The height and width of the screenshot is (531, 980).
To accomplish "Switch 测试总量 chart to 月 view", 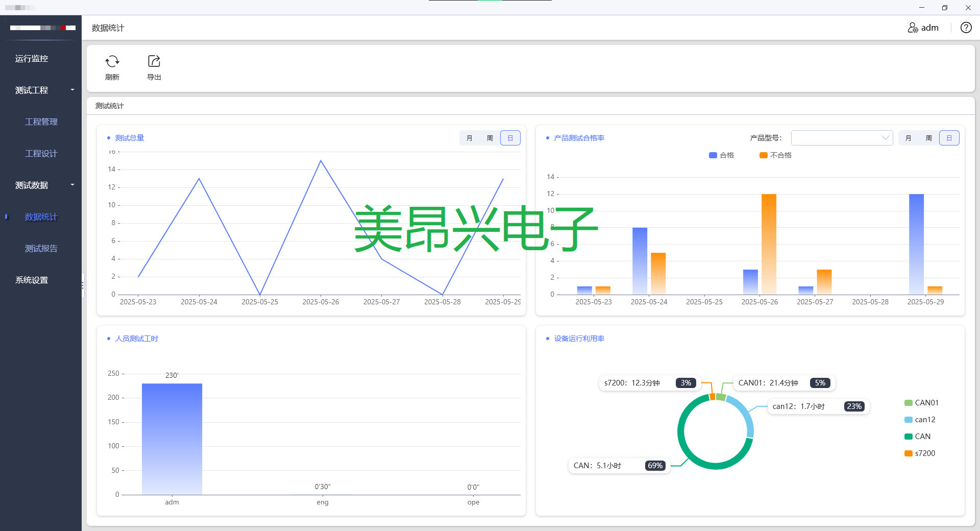I will coord(469,138).
